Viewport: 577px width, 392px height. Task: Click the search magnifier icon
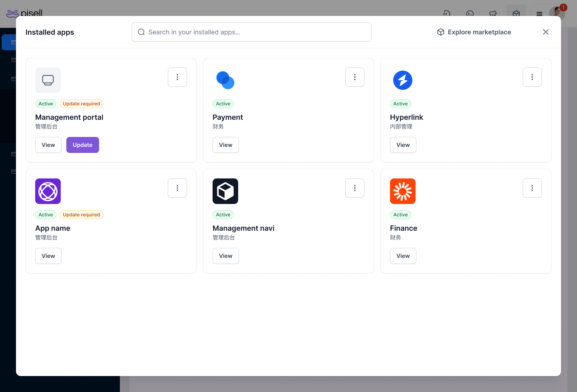[141, 32]
